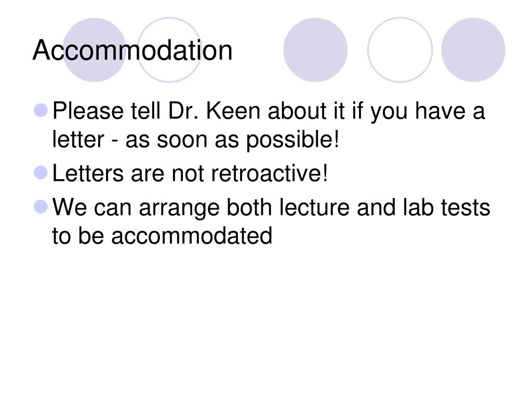Click the filled circle between the two outlined circles

pyautogui.click(x=315, y=50)
